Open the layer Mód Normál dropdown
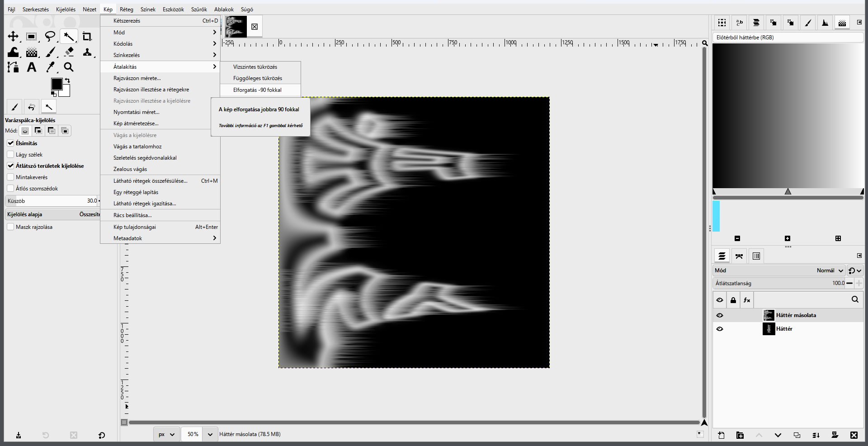Viewport: 868px width, 446px height. [x=779, y=270]
